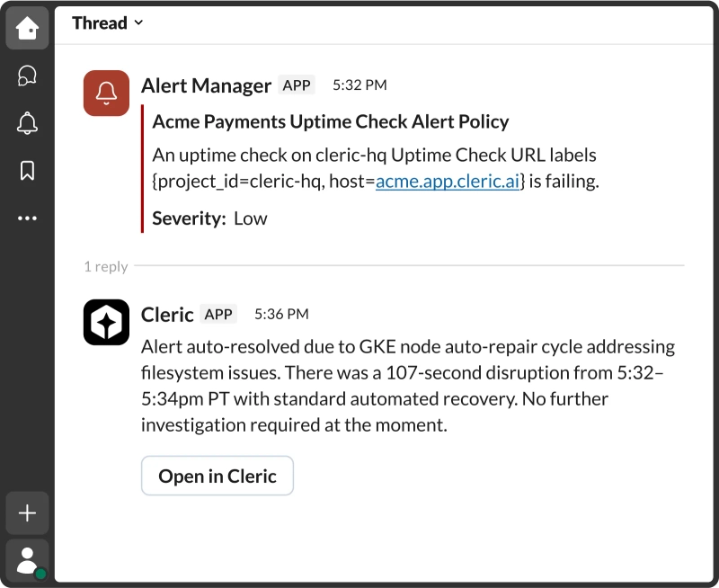Open the acme.app.cleric.ai link
The width and height of the screenshot is (719, 588).
click(x=447, y=181)
